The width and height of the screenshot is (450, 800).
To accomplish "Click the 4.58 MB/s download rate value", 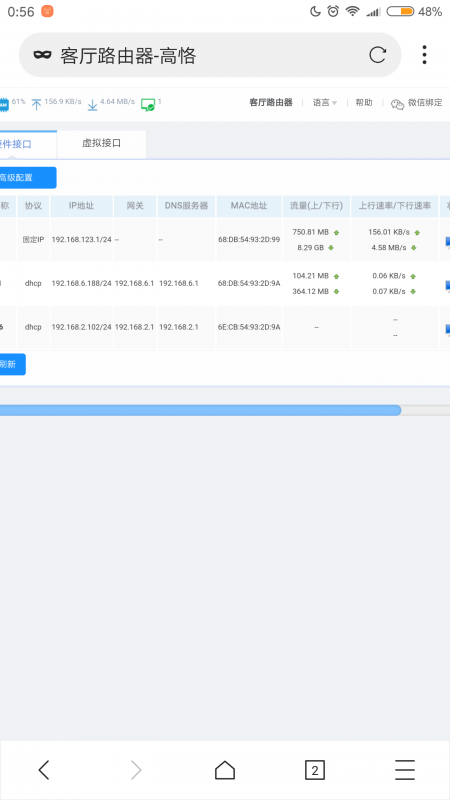I will 389,248.
